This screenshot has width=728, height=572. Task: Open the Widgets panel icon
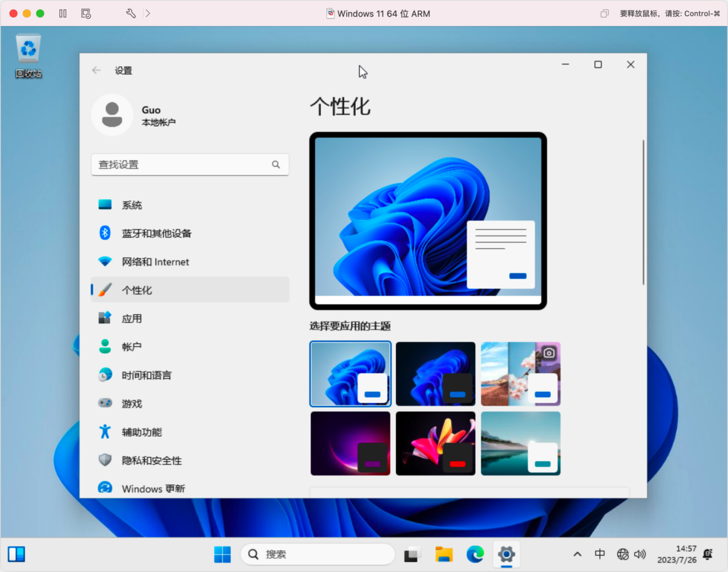(x=17, y=554)
